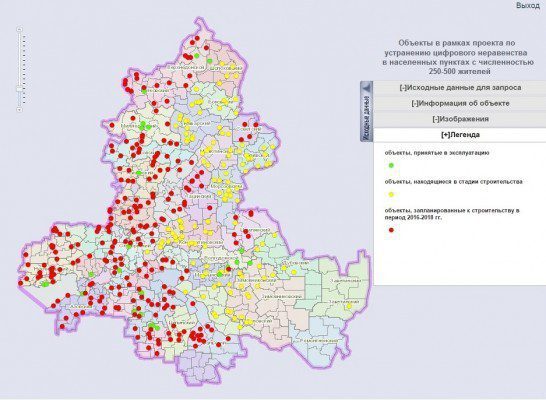Click the zoom-out button below the zoom slider
This screenshot has height=400, width=546.
(20, 109)
